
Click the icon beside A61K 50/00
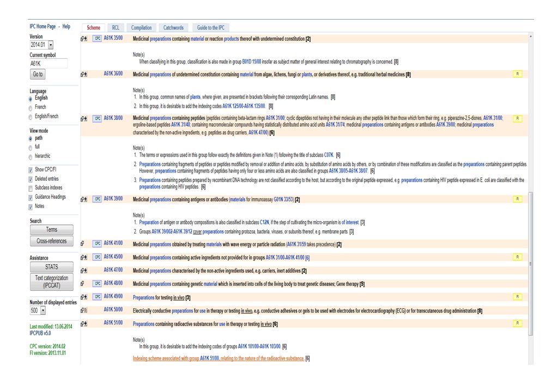coord(84,310)
